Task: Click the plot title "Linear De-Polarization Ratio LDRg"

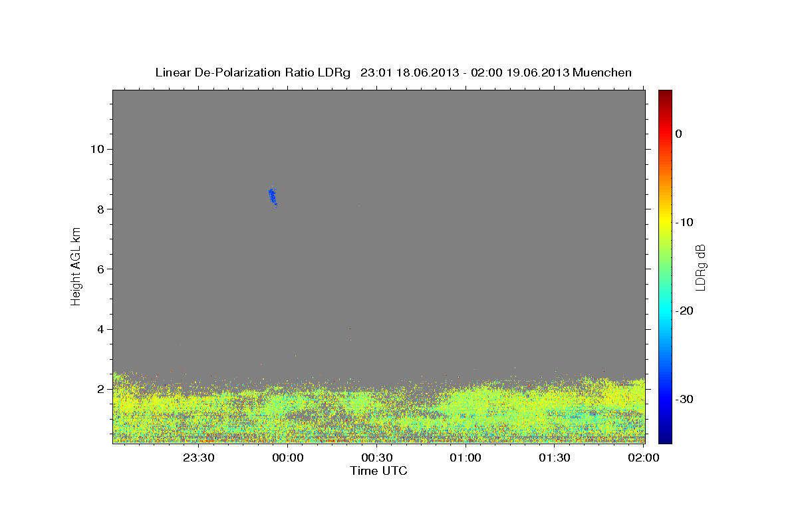Action: point(252,72)
